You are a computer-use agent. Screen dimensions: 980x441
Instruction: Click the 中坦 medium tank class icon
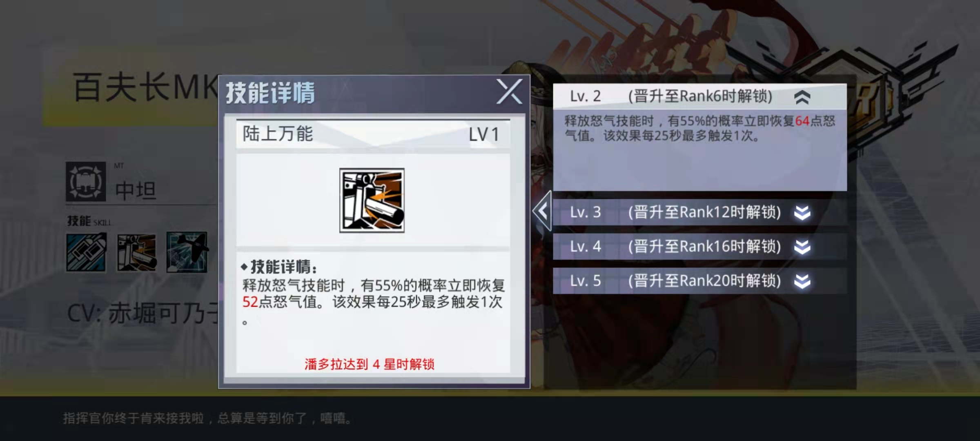tap(86, 182)
